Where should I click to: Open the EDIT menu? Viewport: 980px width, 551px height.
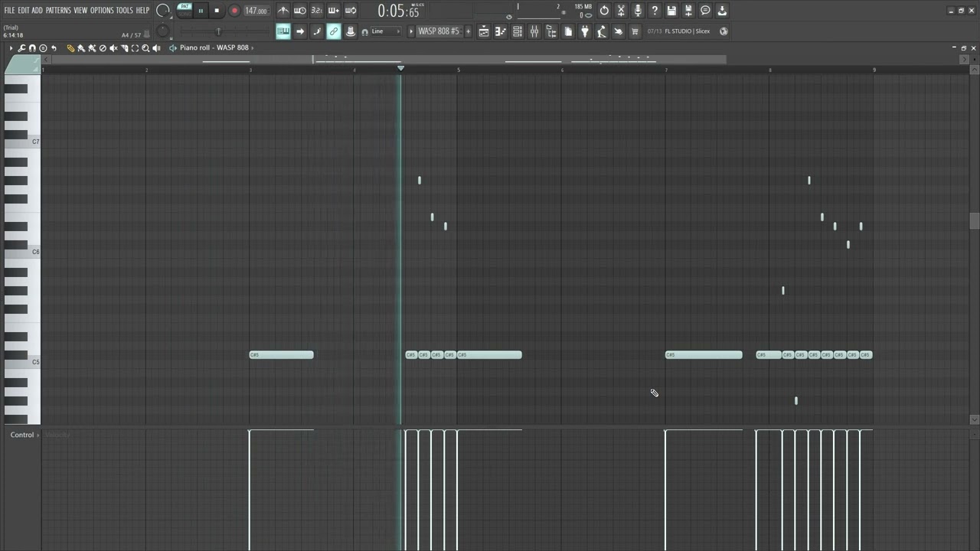pos(24,11)
